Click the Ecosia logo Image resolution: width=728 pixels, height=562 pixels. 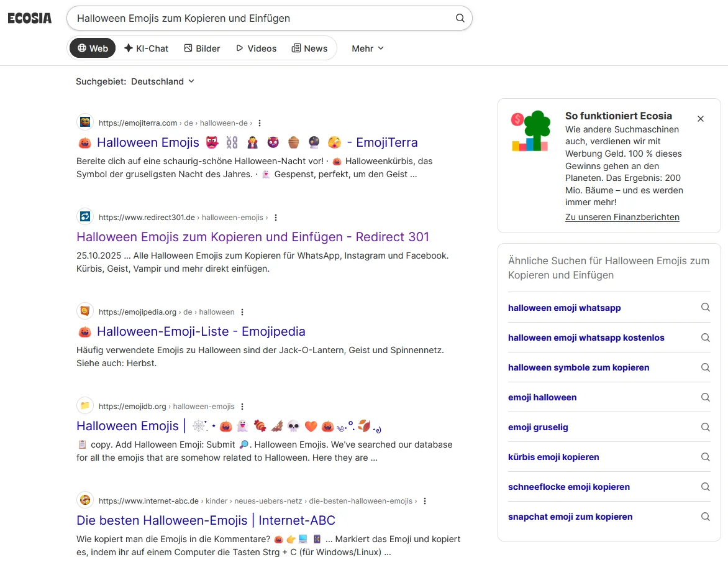coord(30,18)
